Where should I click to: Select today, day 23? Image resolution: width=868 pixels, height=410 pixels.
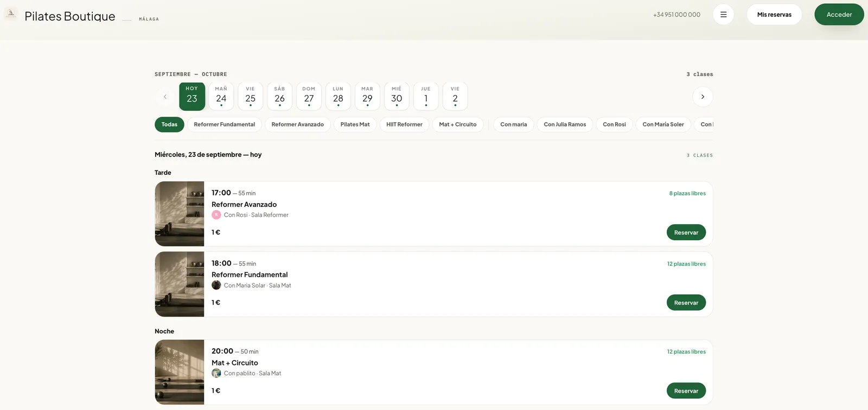(x=192, y=97)
